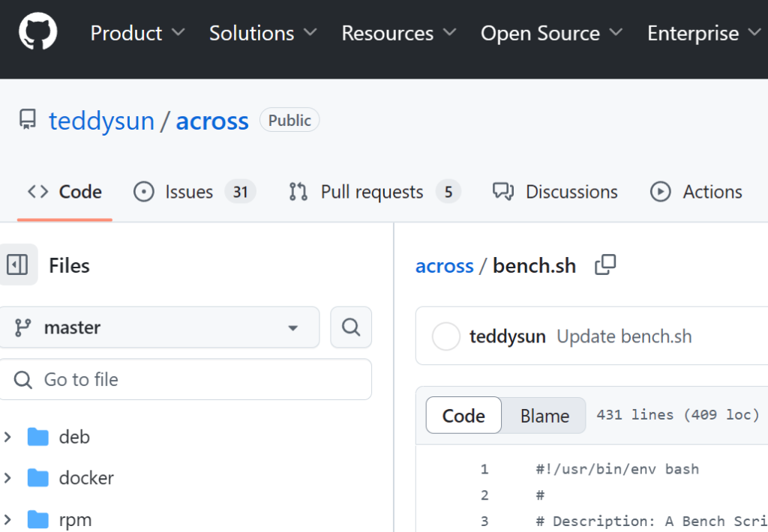Switch to the Issues tab
The image size is (768, 532).
pyautogui.click(x=194, y=192)
